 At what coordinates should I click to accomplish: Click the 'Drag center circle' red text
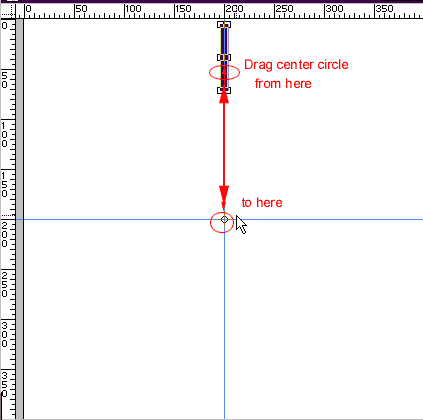[296, 65]
